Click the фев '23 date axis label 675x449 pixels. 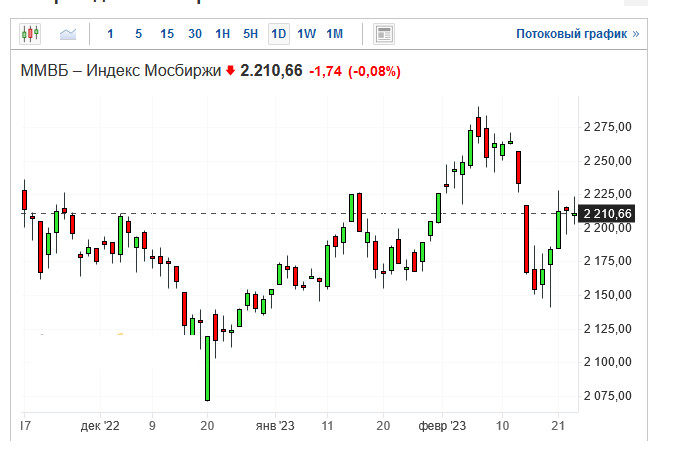[443, 425]
